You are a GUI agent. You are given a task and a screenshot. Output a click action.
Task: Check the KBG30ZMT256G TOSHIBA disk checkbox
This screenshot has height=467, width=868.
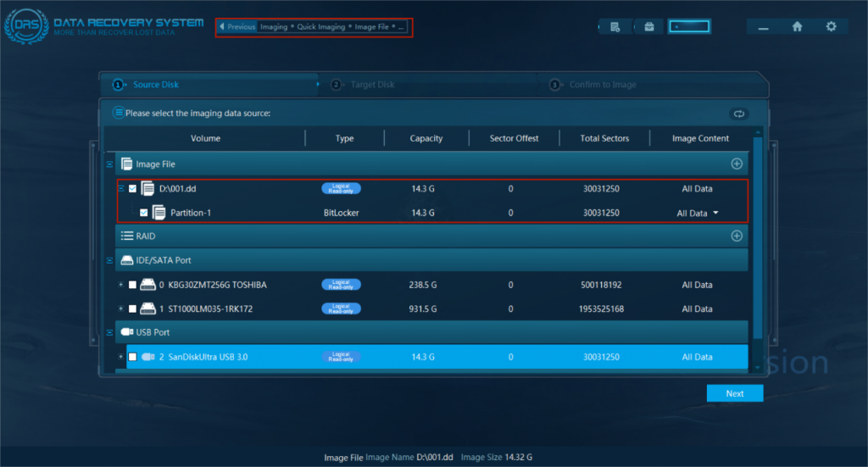(x=132, y=285)
